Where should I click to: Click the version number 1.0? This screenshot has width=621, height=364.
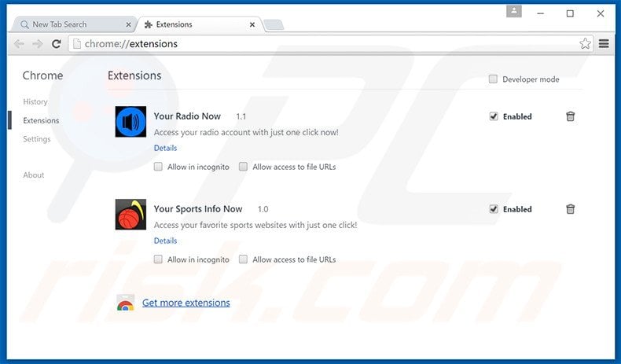coord(263,209)
